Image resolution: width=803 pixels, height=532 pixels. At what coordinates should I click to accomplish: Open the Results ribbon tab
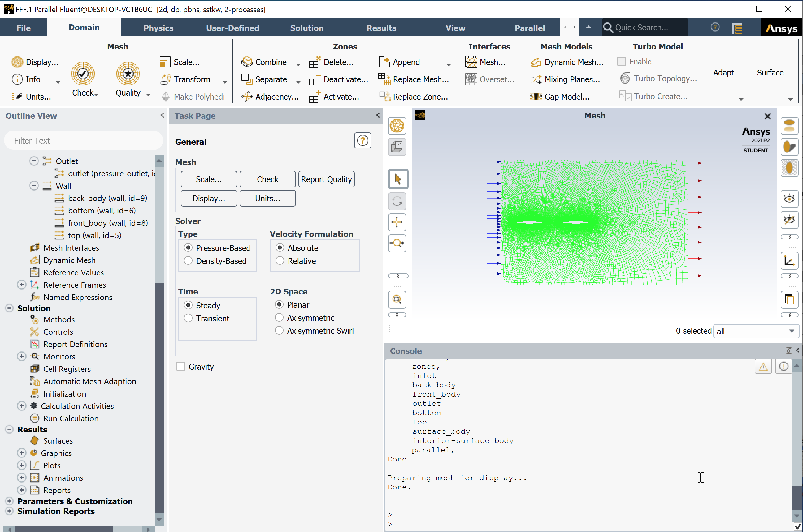[x=381, y=28]
